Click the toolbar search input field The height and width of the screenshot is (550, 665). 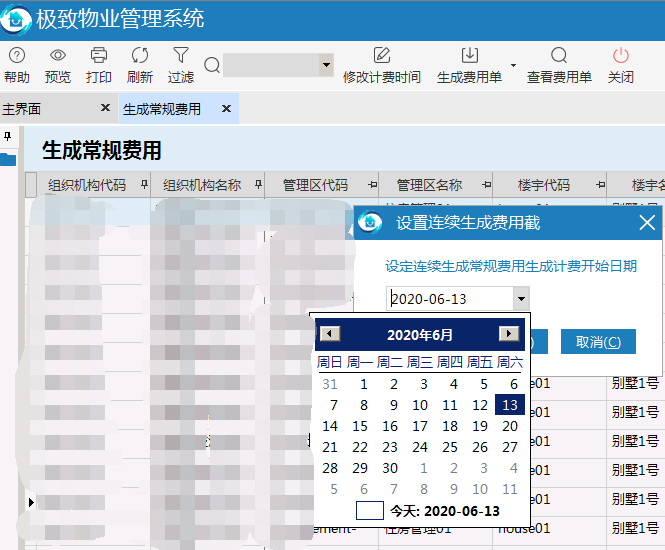(x=271, y=65)
